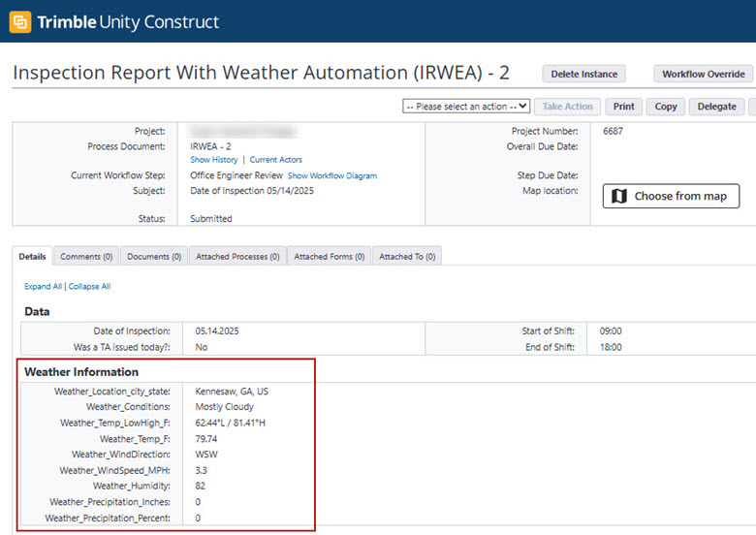Viewport: 756px width, 535px height.
Task: Switch to the Documents (0) tab
Action: pyautogui.click(x=154, y=257)
